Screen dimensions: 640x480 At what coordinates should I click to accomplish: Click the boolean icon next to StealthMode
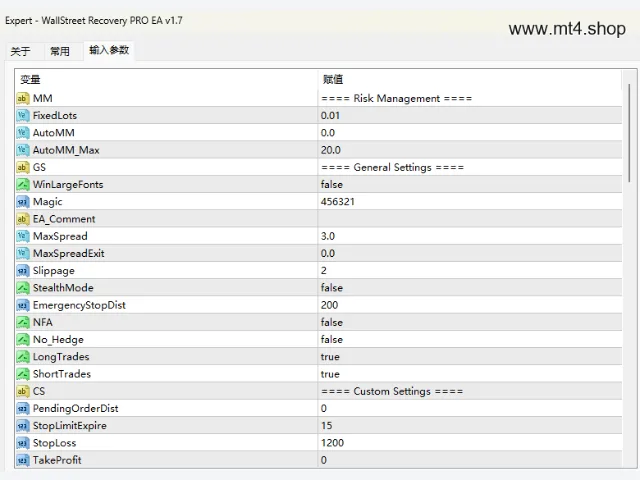[x=23, y=288]
